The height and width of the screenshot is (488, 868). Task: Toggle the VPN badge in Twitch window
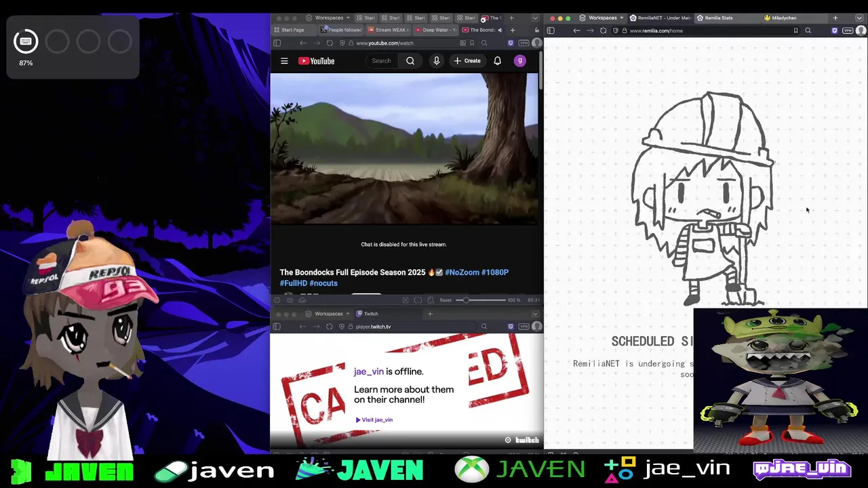click(524, 327)
